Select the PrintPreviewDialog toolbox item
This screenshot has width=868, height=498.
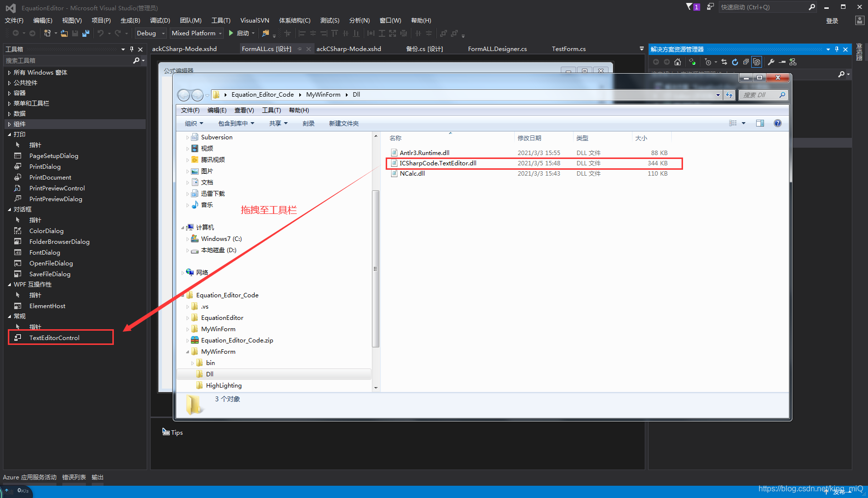(x=55, y=199)
